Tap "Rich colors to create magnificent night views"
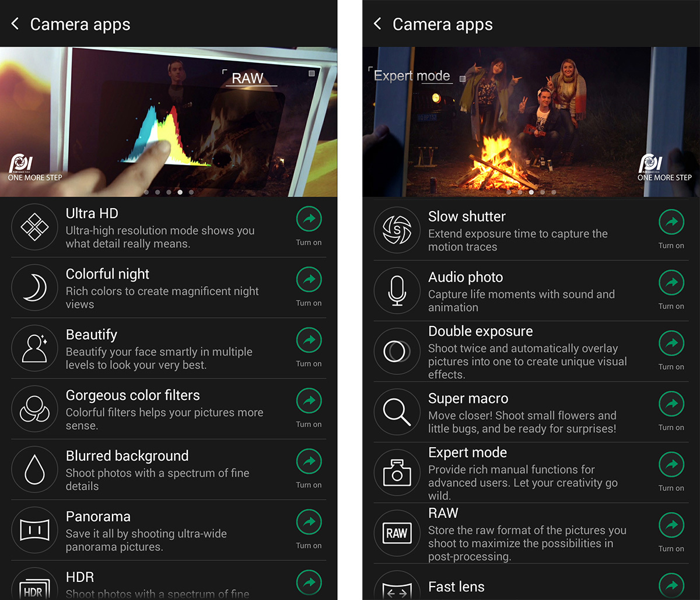Image resolution: width=700 pixels, height=600 pixels. point(162,297)
